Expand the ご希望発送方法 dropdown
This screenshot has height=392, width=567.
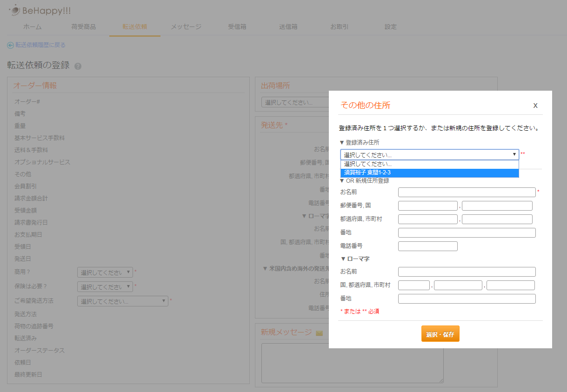click(x=122, y=301)
